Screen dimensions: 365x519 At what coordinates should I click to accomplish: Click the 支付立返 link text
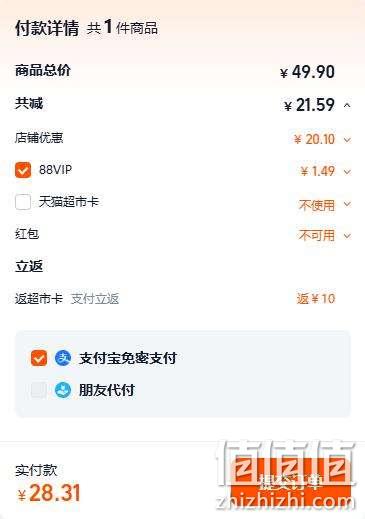95,299
